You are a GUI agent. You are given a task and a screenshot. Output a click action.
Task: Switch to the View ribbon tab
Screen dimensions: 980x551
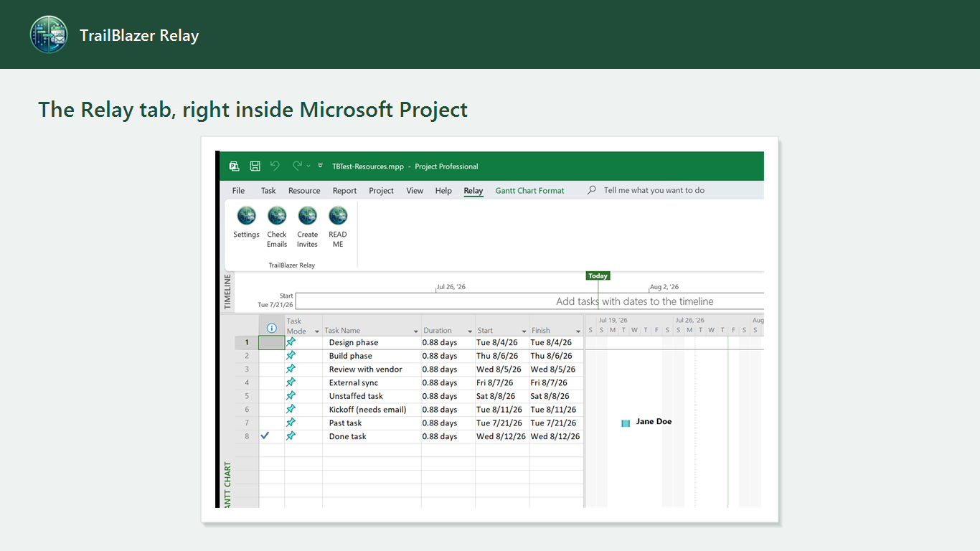[415, 190]
